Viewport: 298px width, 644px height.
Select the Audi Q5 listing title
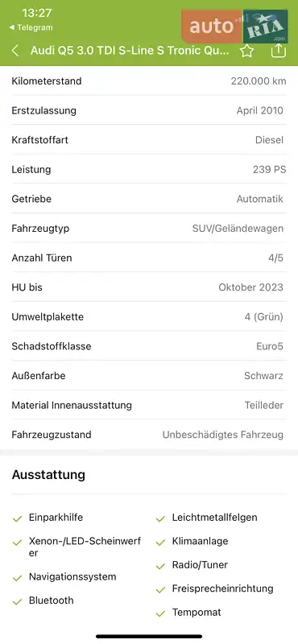130,51
